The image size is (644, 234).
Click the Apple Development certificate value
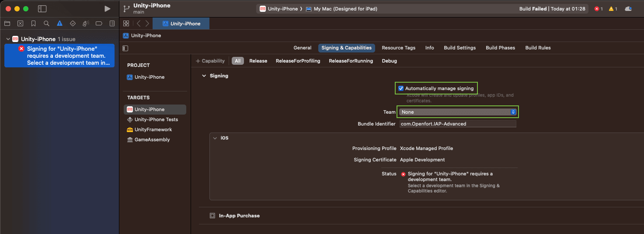(422, 160)
